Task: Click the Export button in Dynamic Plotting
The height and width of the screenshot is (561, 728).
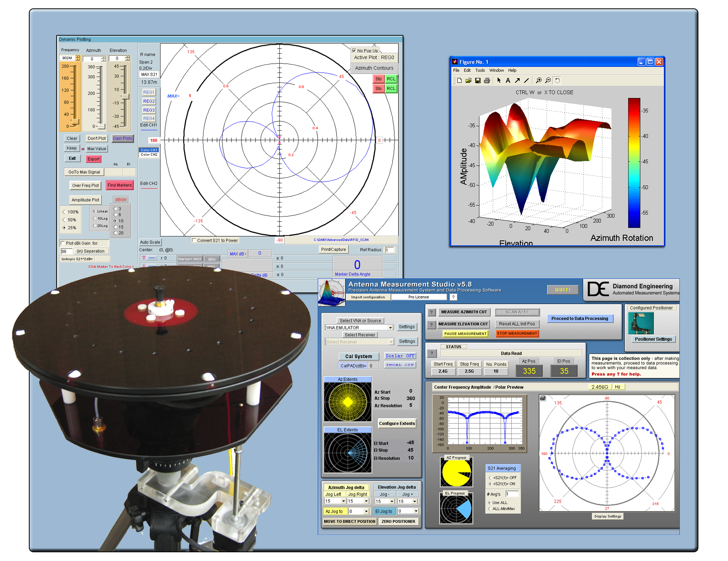Action: (93, 159)
